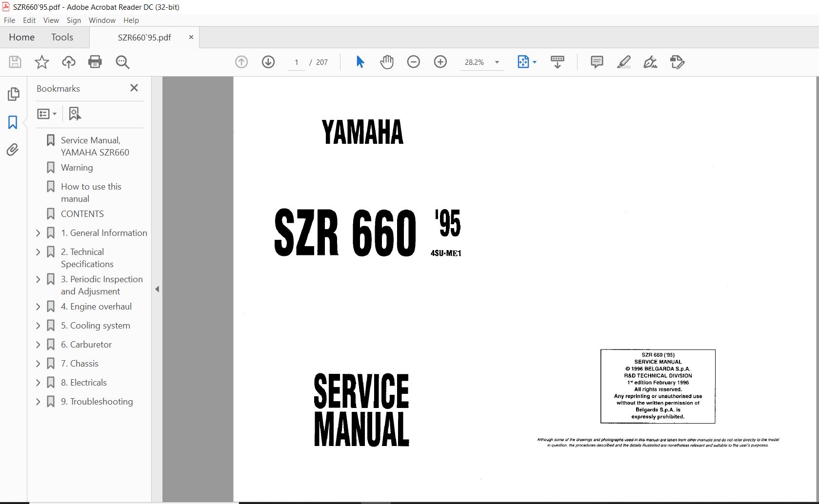The height and width of the screenshot is (504, 819).
Task: Open the fit page options arrow
Action: click(535, 62)
